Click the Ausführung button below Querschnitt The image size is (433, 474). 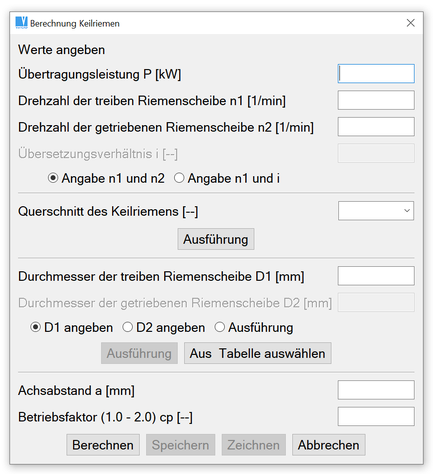coord(216,239)
